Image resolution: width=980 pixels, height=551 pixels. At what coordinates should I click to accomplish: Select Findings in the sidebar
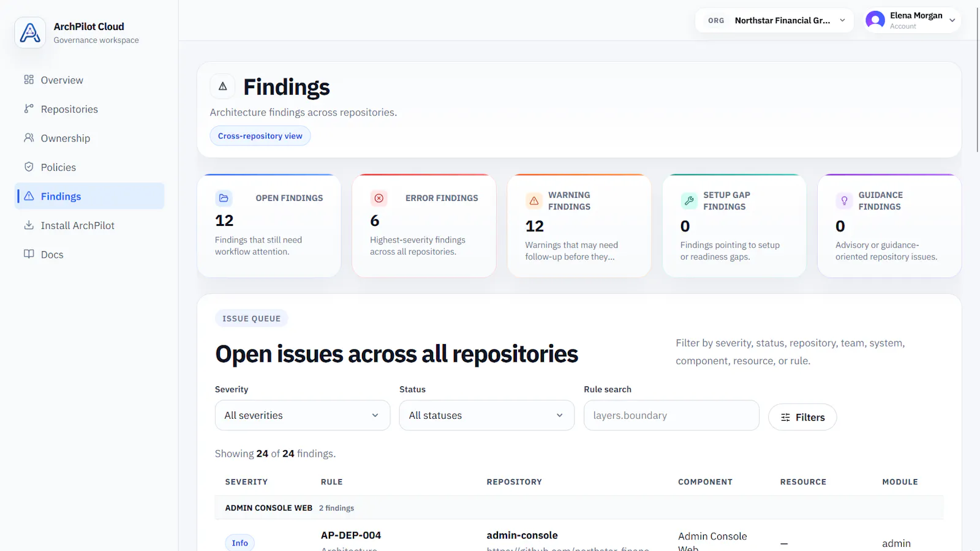click(x=89, y=196)
